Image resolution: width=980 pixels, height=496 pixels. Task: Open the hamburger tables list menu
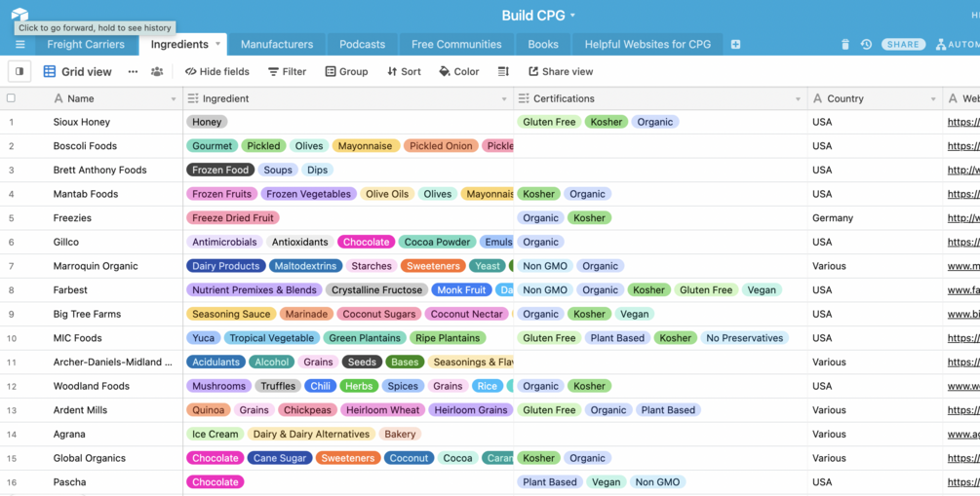pyautogui.click(x=20, y=45)
